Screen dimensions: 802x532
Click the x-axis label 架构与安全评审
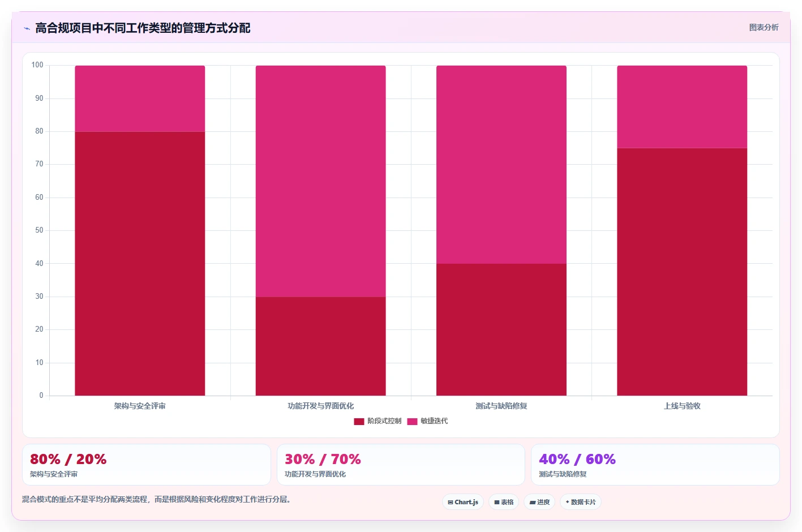tap(140, 406)
